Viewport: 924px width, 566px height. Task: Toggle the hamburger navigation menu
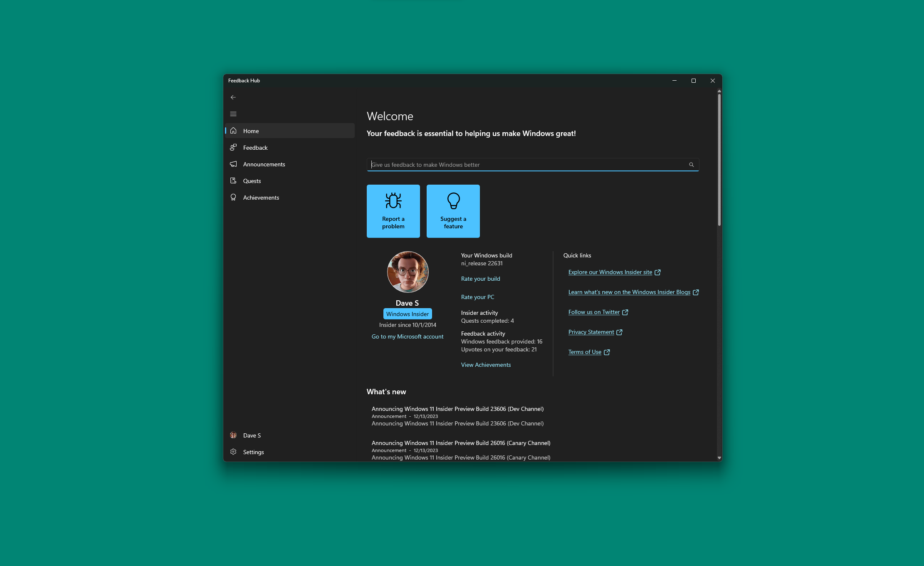[x=233, y=114]
